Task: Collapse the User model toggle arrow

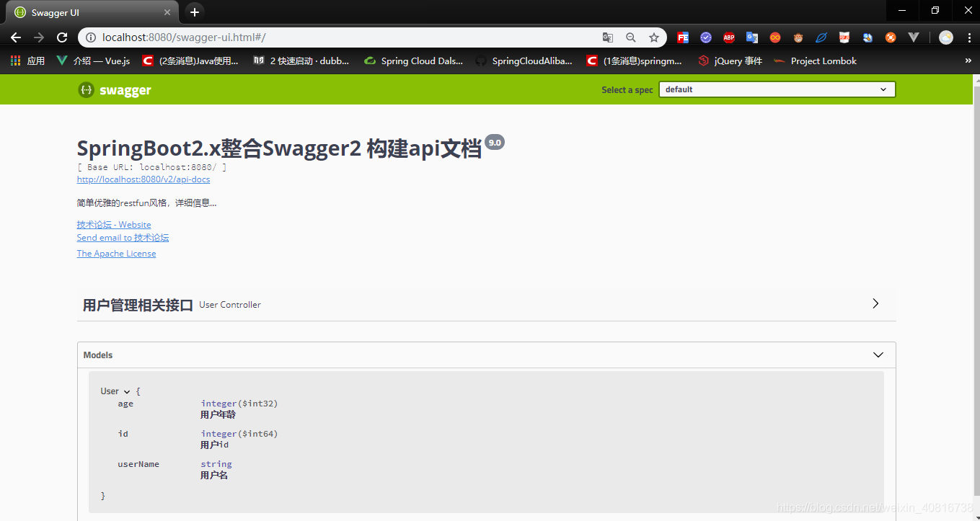Action: (x=127, y=391)
